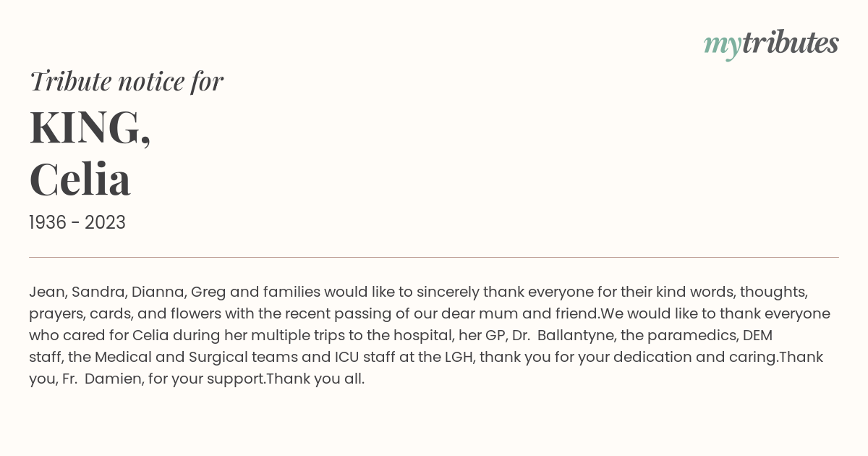Click the first name Celia in title

(80, 179)
